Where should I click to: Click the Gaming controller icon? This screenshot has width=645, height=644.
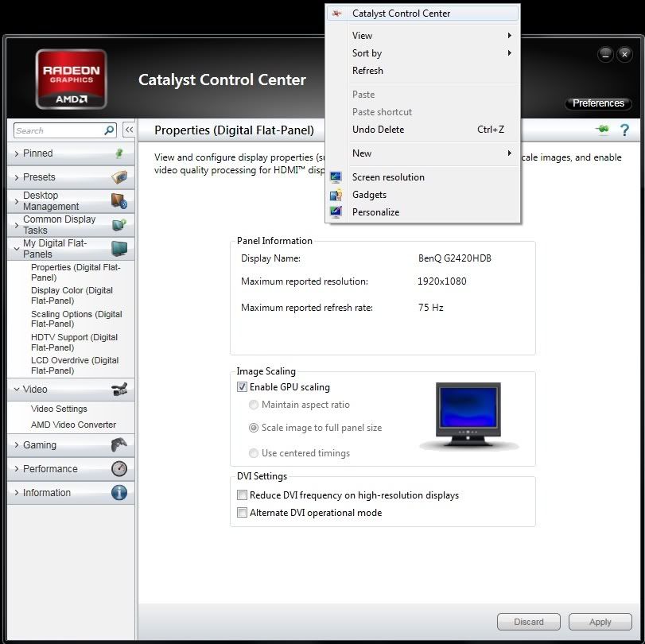point(119,444)
